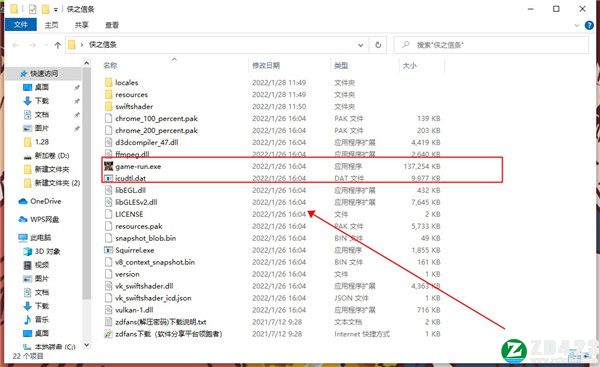Click the properties icon in title bar
The image size is (600, 367).
pyautogui.click(x=33, y=9)
